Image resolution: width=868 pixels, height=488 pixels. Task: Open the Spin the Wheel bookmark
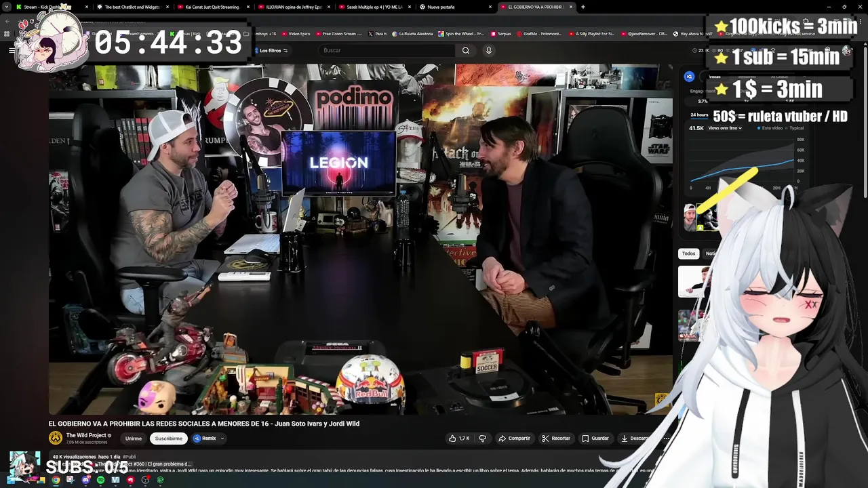(x=461, y=33)
